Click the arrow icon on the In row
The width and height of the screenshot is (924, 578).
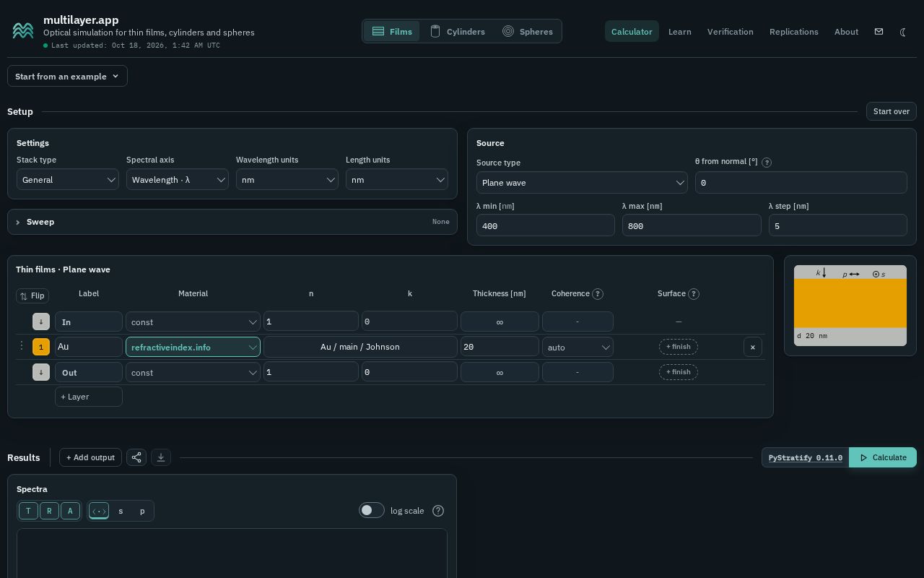(x=41, y=322)
